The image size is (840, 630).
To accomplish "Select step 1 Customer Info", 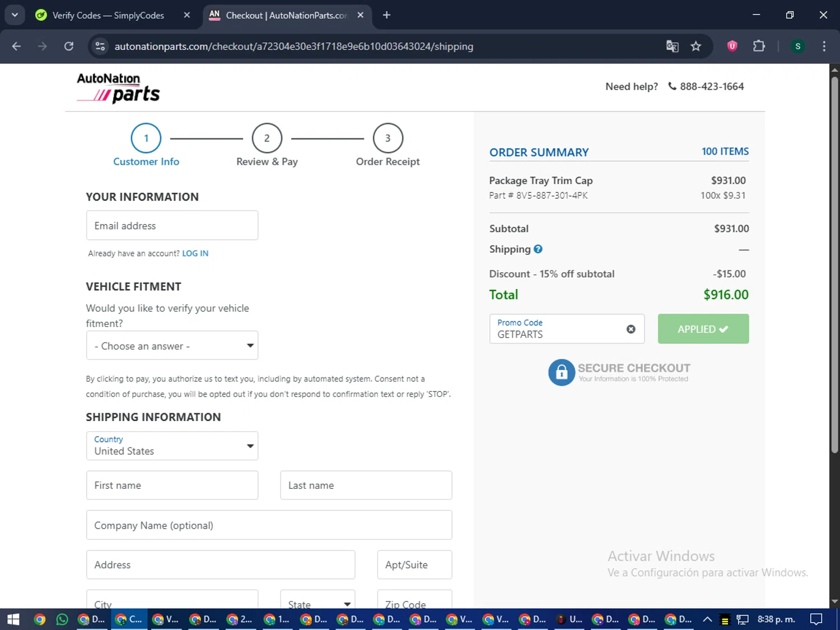I will (x=146, y=145).
